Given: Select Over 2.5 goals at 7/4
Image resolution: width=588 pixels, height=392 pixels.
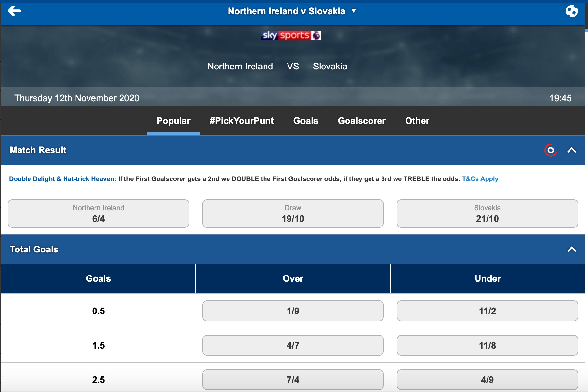Looking at the screenshot, I should tap(293, 380).
